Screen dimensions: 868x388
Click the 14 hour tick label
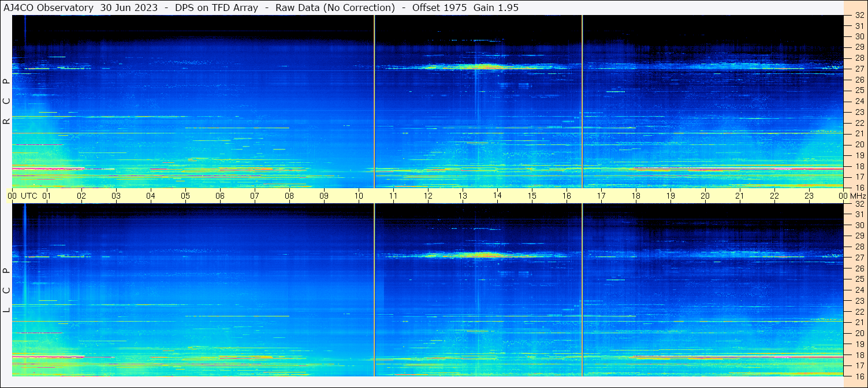point(497,196)
